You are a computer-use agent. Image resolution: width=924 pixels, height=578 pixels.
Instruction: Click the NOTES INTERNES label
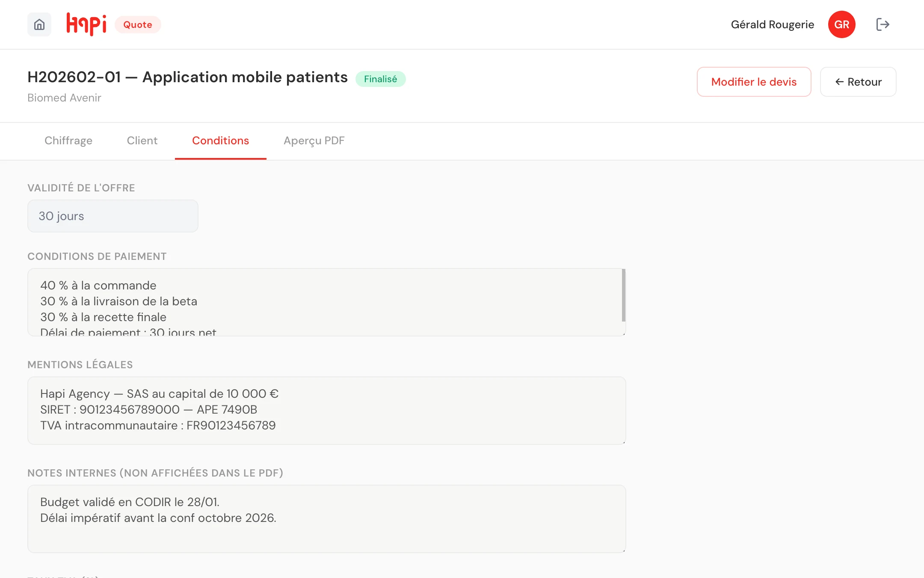point(155,473)
